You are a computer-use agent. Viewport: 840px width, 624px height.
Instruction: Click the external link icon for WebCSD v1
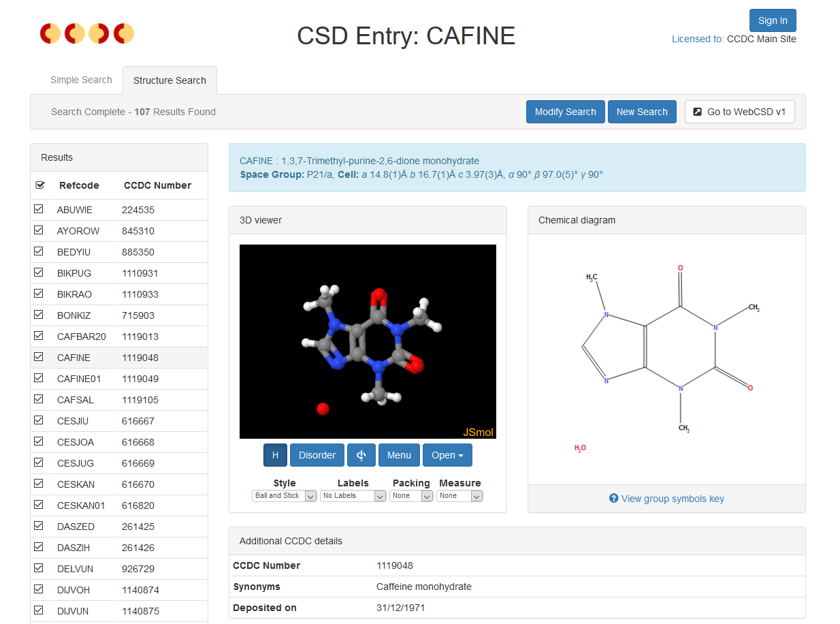[x=698, y=112]
